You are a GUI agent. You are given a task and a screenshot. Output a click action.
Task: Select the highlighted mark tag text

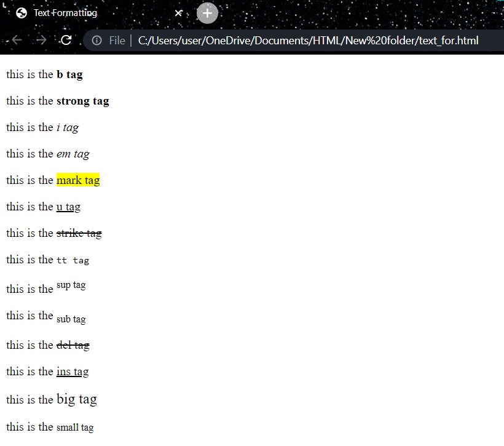coord(78,180)
